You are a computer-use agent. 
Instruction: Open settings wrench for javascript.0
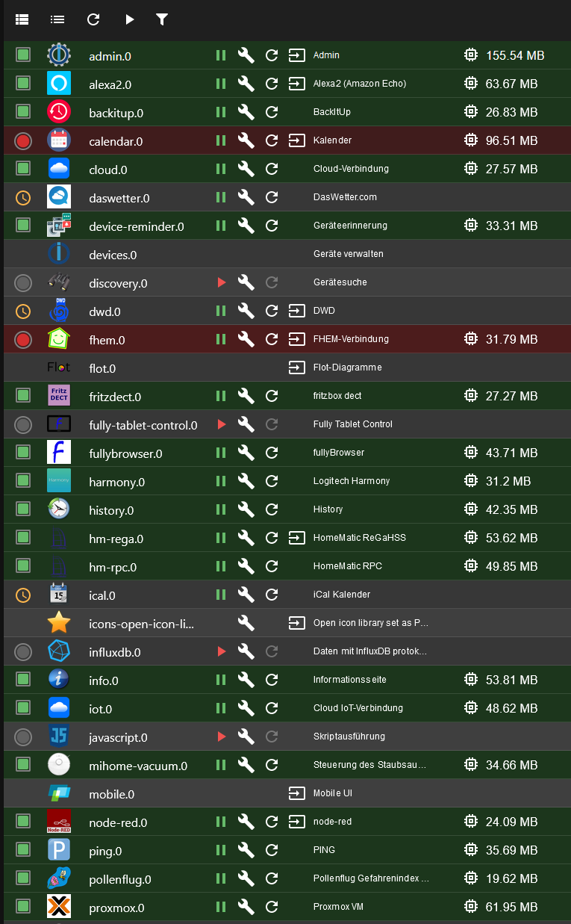pyautogui.click(x=246, y=737)
